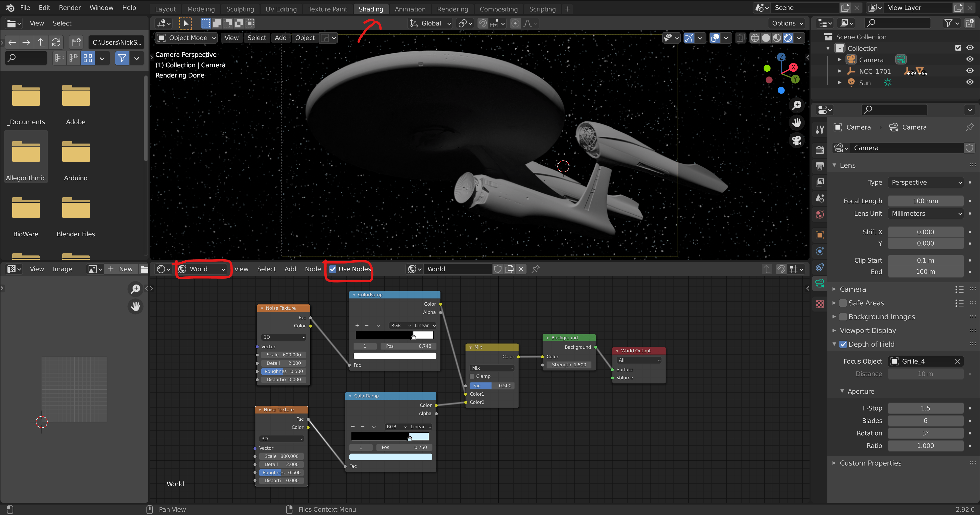
Task: Enable the Clamp checkbox on the Mix node
Action: point(472,376)
